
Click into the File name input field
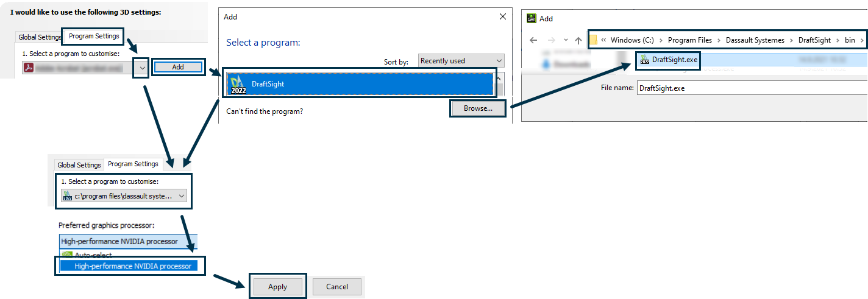click(x=750, y=88)
